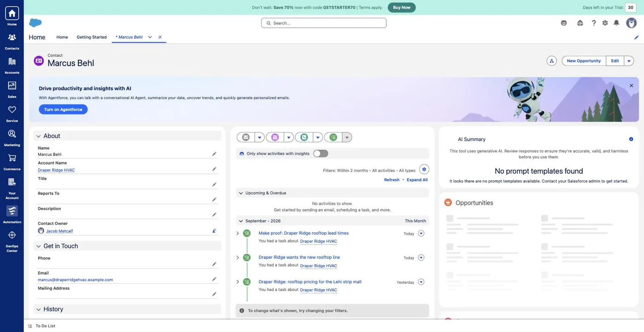Open Draper Ridge HVAC account name link
This screenshot has width=644, height=332.
[x=56, y=170]
